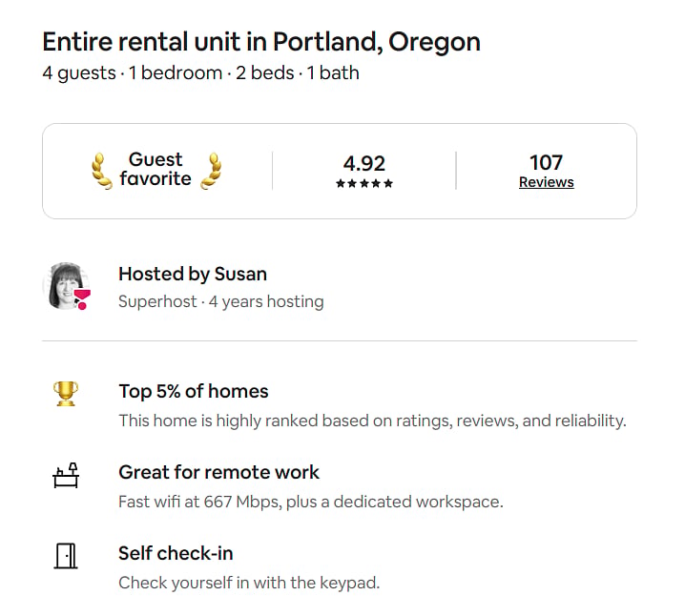The image size is (685, 616).
Task: Click the left laurel wreath icon
Action: click(102, 171)
